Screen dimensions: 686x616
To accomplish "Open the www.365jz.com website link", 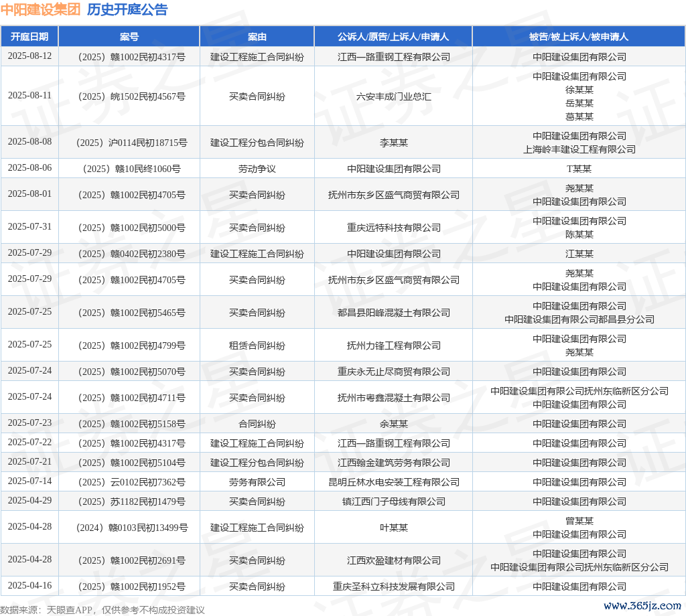I will 642,606.
